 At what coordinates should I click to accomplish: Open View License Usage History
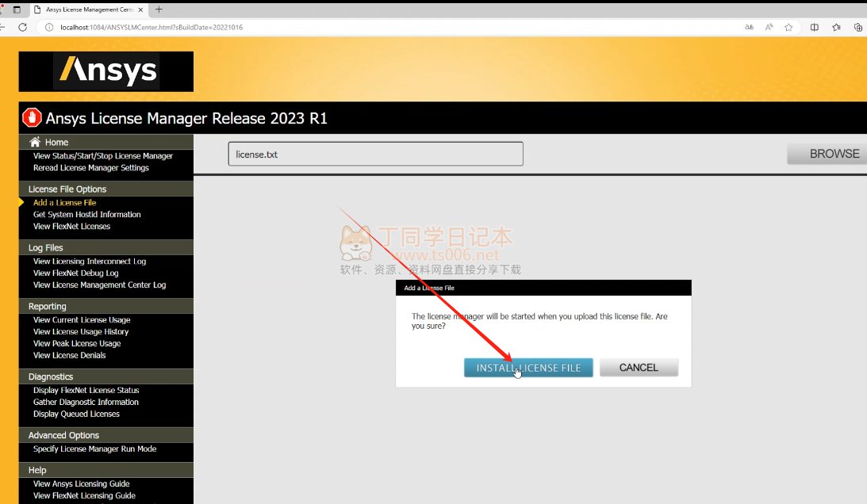point(81,331)
